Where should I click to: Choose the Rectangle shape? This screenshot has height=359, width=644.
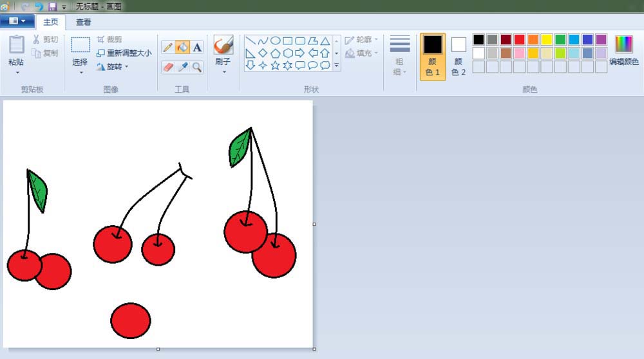[287, 41]
